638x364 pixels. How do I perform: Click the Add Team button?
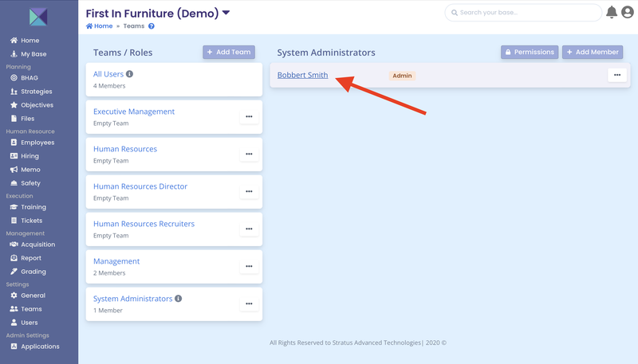click(x=229, y=52)
